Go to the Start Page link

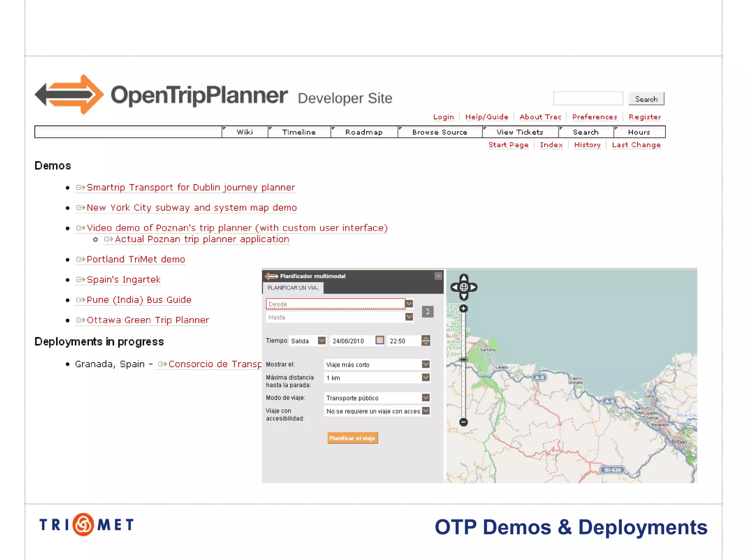point(508,145)
